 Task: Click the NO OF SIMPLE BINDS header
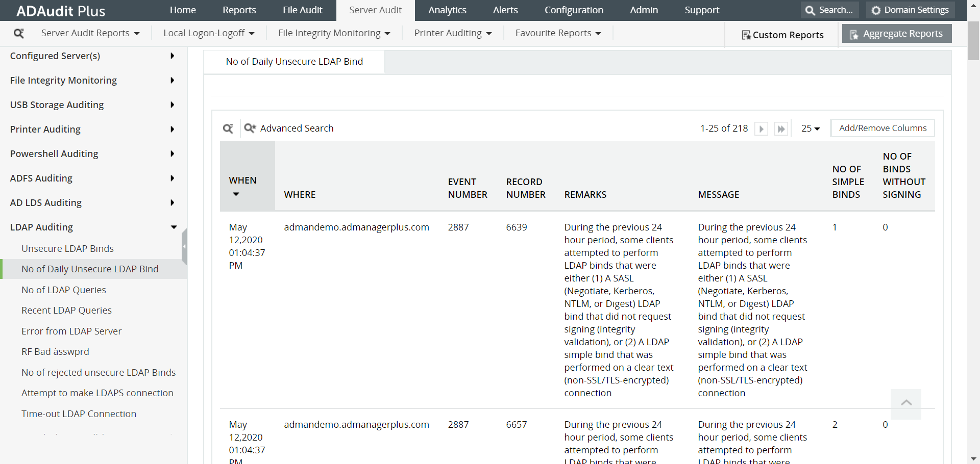[x=848, y=182]
